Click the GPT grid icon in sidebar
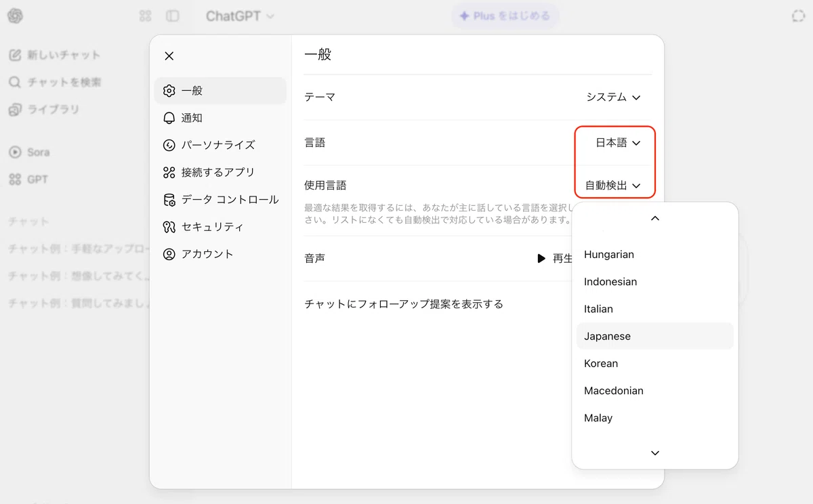Image resolution: width=813 pixels, height=504 pixels. [x=15, y=180]
